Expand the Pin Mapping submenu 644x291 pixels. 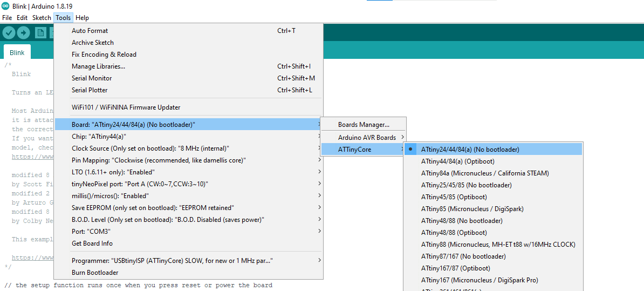click(189, 160)
